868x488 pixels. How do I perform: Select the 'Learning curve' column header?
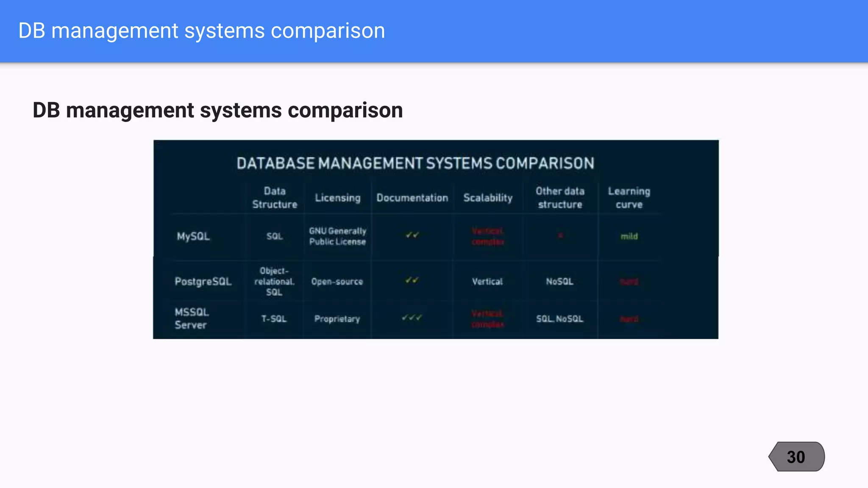point(629,198)
